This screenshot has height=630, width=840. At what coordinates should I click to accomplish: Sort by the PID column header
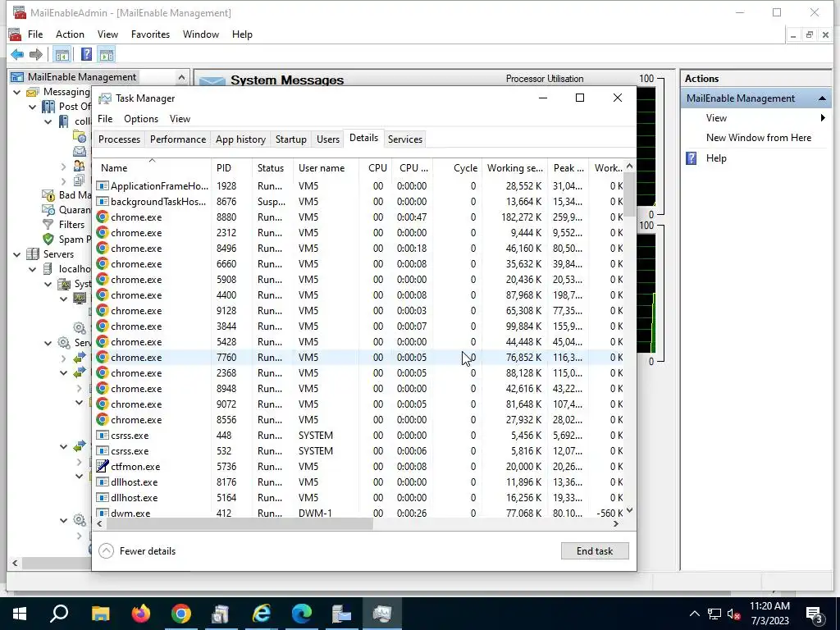231,167
